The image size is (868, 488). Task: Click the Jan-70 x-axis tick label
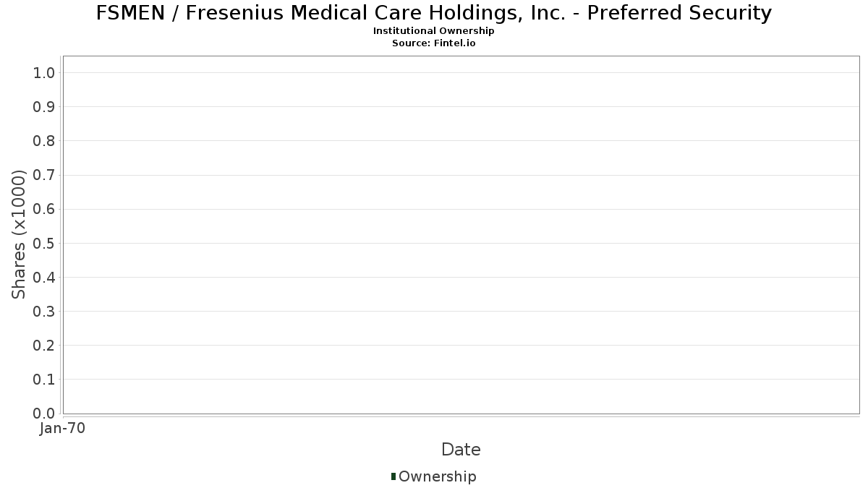63,429
